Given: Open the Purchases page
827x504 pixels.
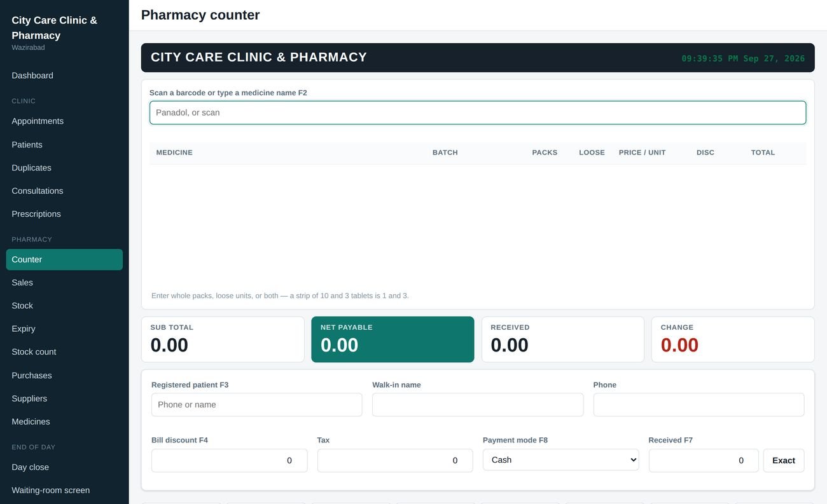Looking at the screenshot, I should (x=64, y=376).
